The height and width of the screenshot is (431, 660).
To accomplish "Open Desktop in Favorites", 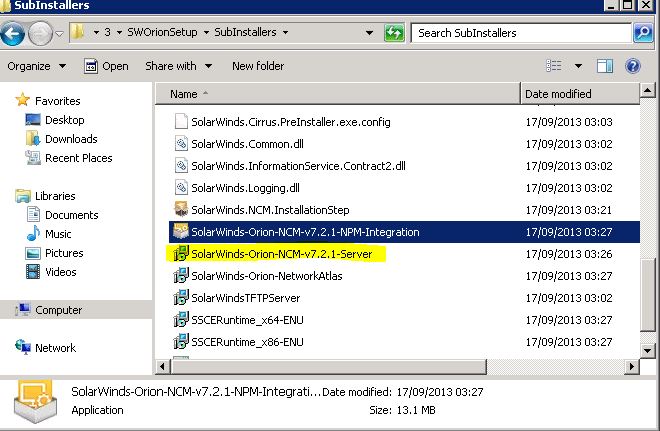I will 65,120.
